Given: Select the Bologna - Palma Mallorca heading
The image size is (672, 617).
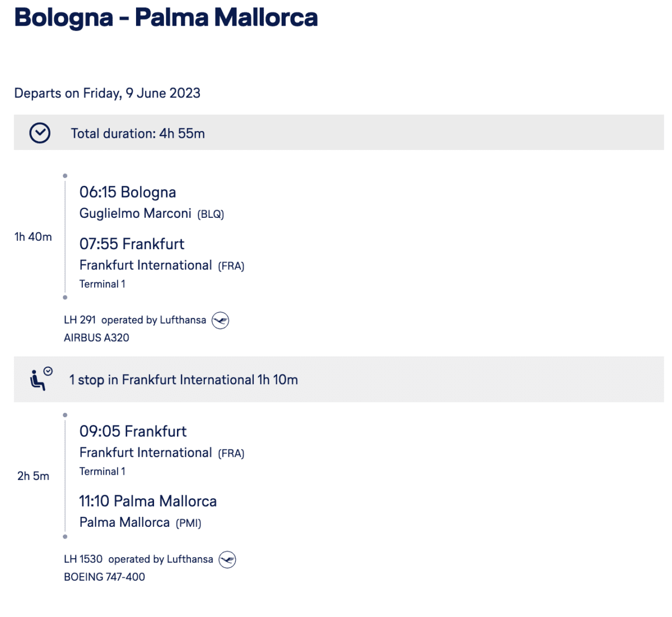Looking at the screenshot, I should [x=166, y=18].
